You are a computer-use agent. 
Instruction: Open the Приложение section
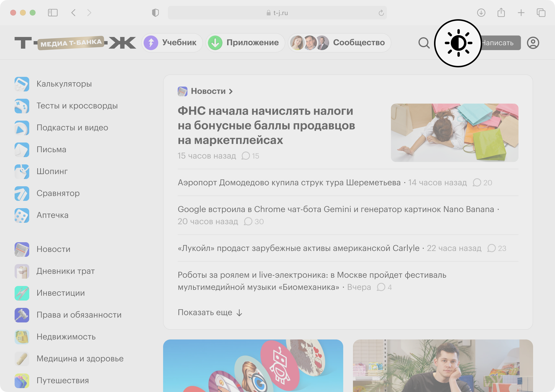(x=245, y=43)
